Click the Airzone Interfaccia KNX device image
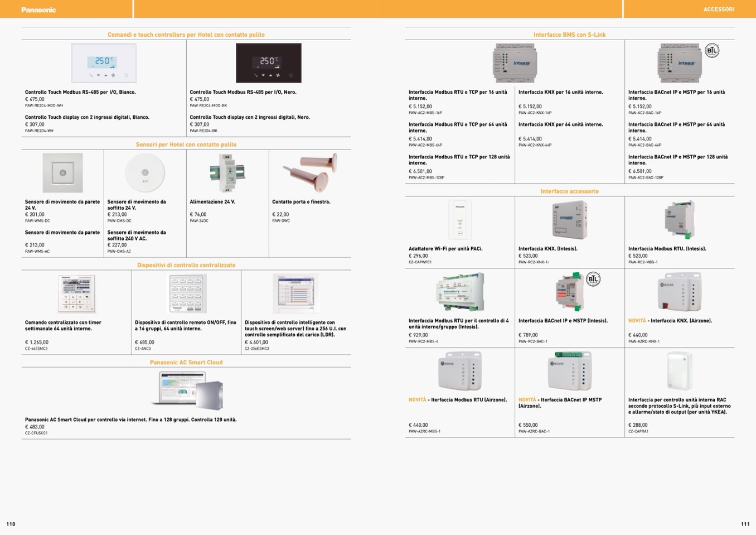Screen dimensions: 756x535 pos(679,292)
